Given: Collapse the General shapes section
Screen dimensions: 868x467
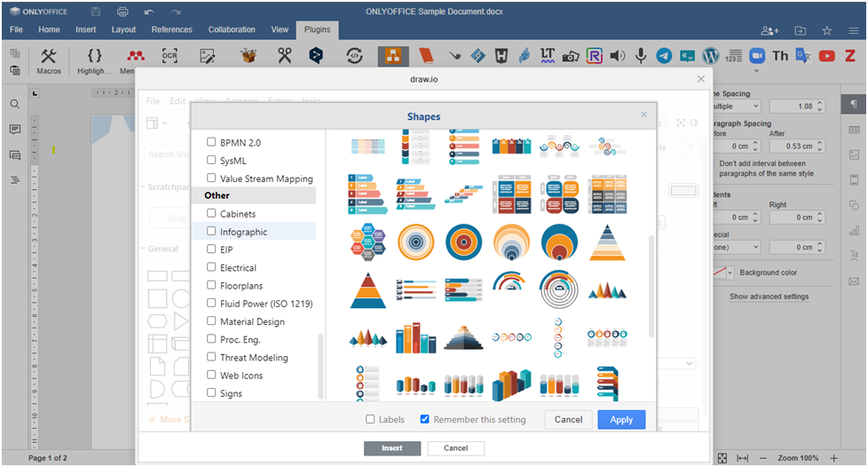Looking at the screenshot, I should (x=143, y=249).
